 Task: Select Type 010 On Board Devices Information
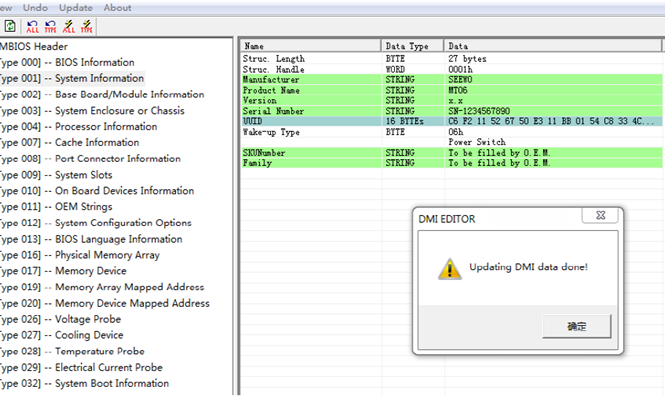[97, 191]
